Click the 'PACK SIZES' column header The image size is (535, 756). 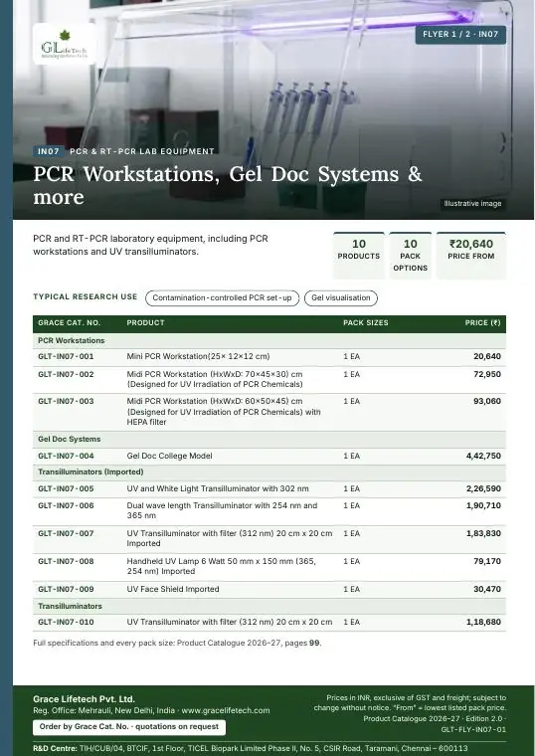[x=365, y=323]
